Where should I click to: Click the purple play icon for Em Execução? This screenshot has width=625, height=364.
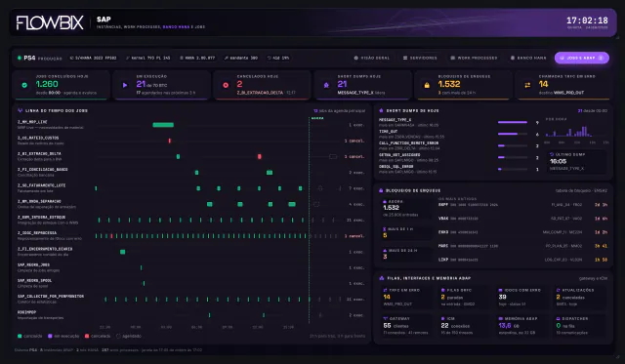coord(125,85)
